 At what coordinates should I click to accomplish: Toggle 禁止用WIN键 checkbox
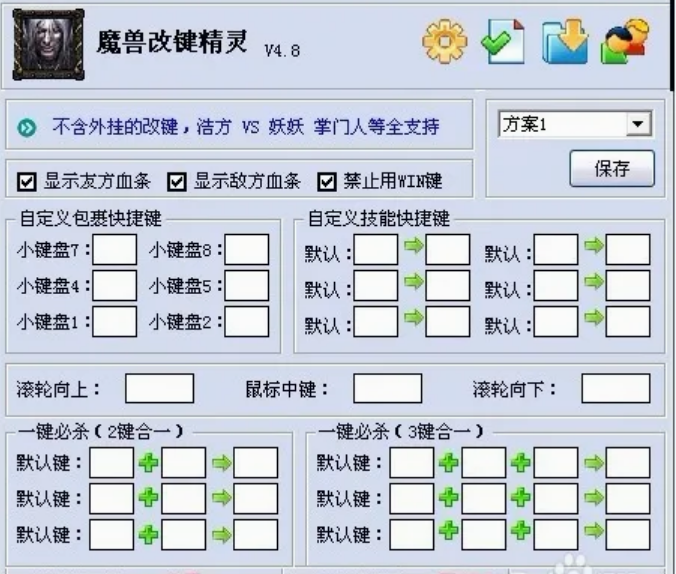pos(327,182)
